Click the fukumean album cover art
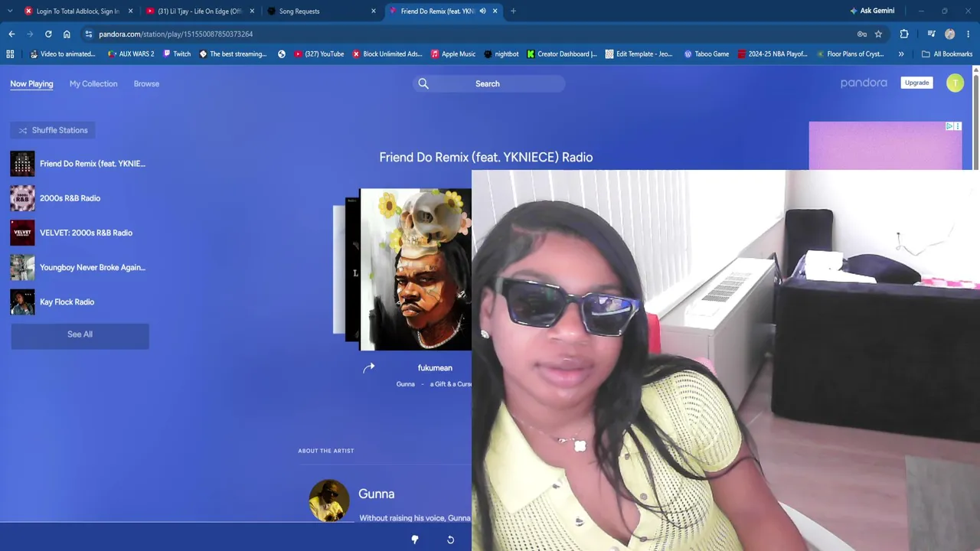This screenshot has height=551, width=980. pos(416,269)
